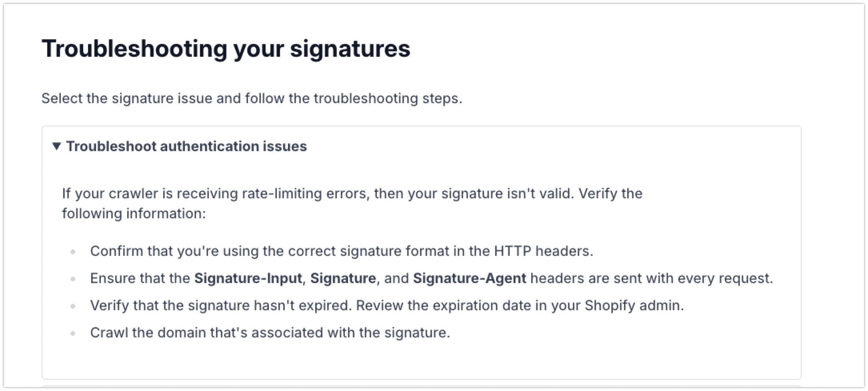Click the Signature-Input bold term
Screen dimensions: 868x391
(248, 278)
